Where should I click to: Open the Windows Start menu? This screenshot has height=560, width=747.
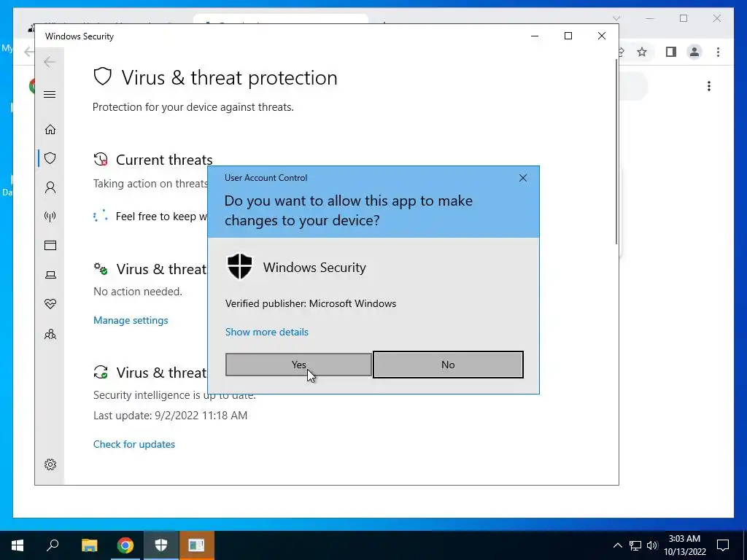18,545
